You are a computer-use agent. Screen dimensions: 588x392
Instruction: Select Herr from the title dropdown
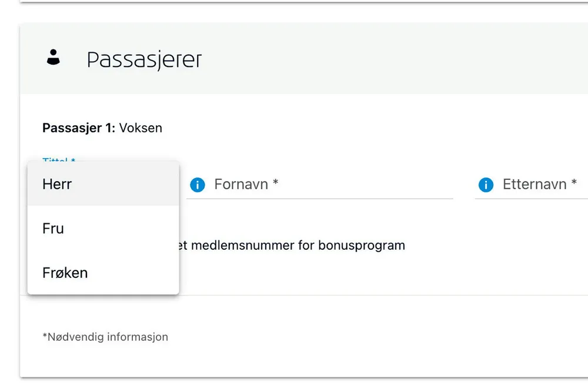tap(57, 184)
